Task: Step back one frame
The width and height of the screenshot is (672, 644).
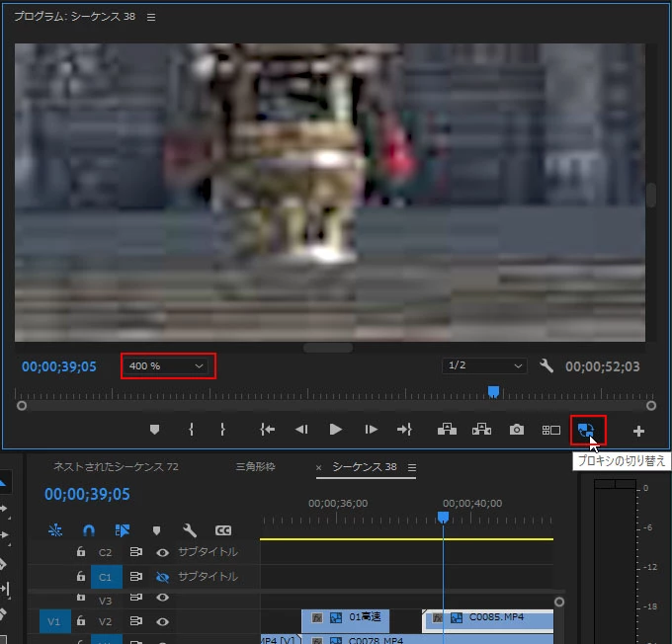Action: point(301,430)
